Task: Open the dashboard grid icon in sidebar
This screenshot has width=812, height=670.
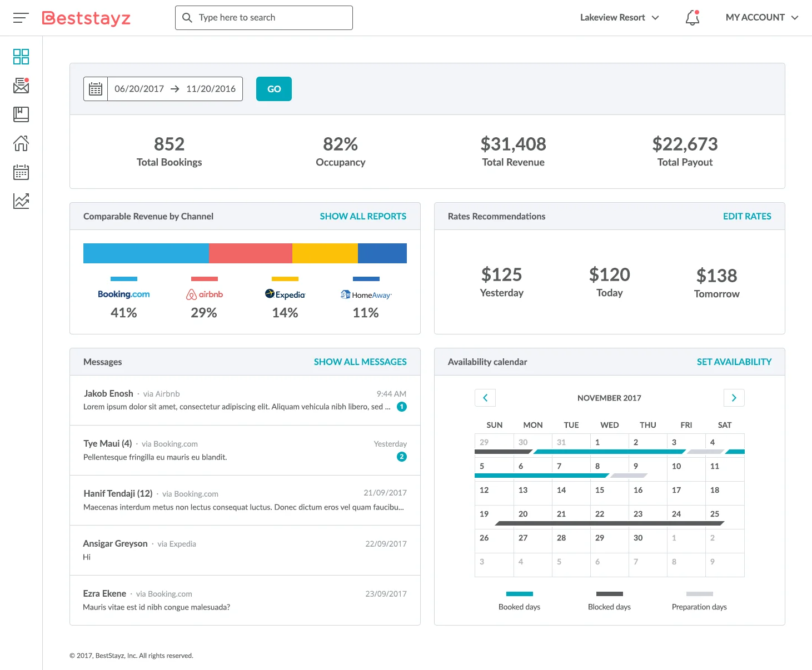Action: pos(21,57)
